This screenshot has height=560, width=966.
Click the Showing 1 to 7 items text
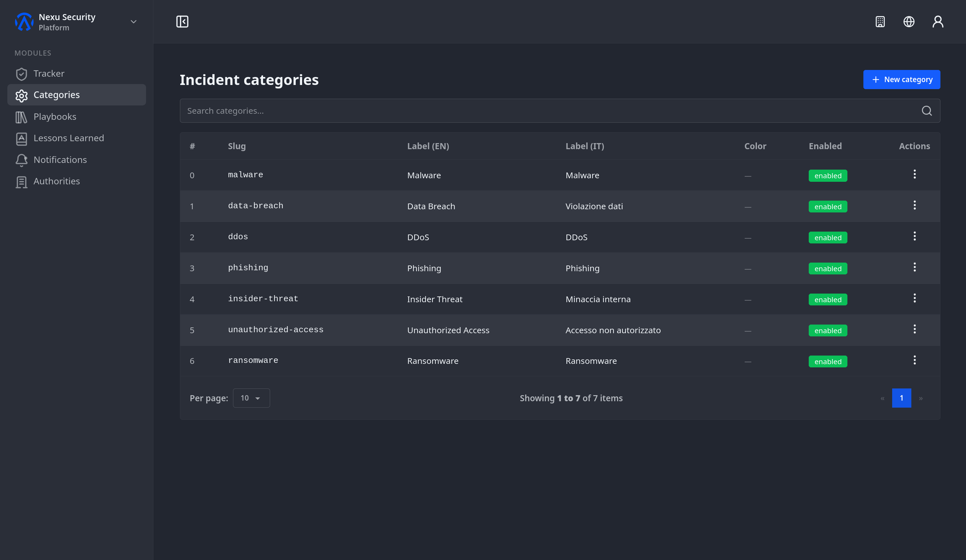coord(571,398)
